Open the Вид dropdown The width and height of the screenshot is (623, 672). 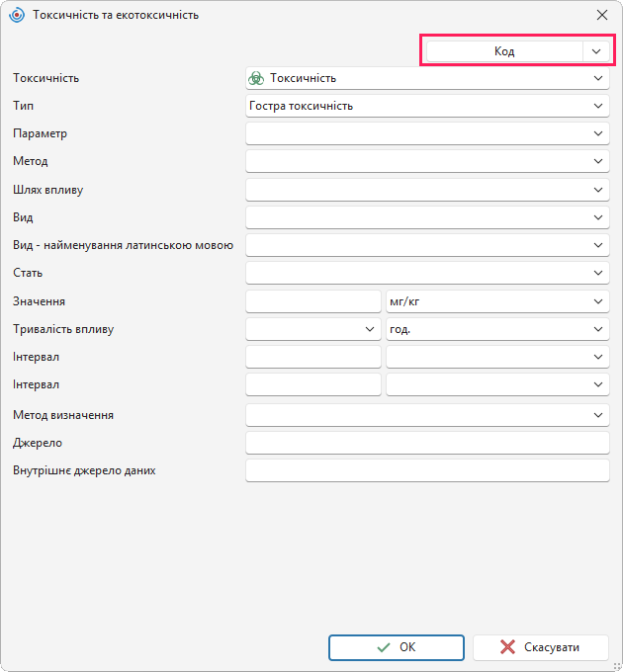pyautogui.click(x=427, y=217)
